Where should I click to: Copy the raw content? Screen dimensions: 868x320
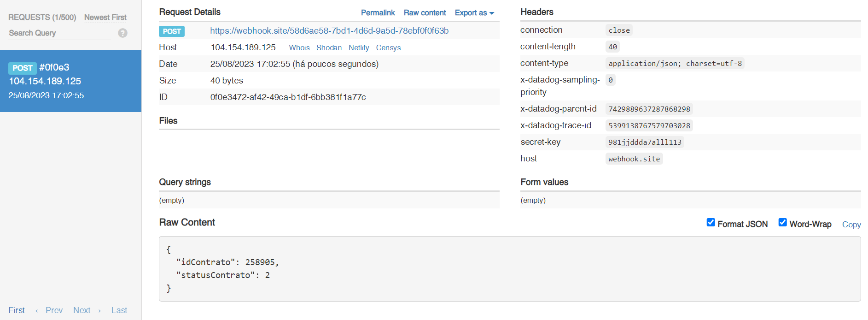(851, 225)
